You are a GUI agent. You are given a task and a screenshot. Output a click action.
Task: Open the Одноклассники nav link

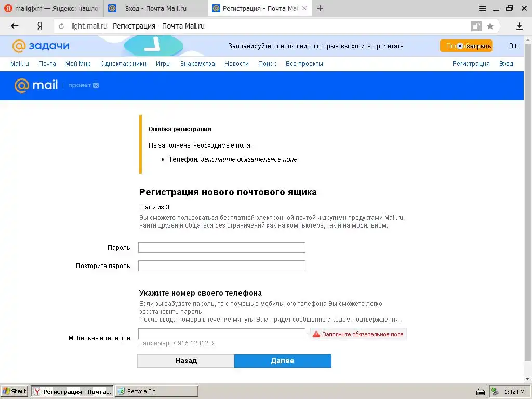123,64
